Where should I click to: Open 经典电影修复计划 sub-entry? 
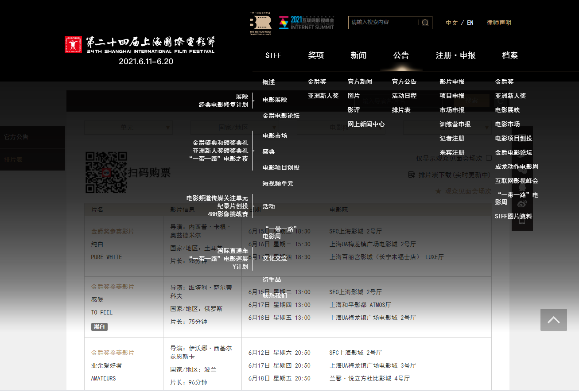click(x=223, y=105)
